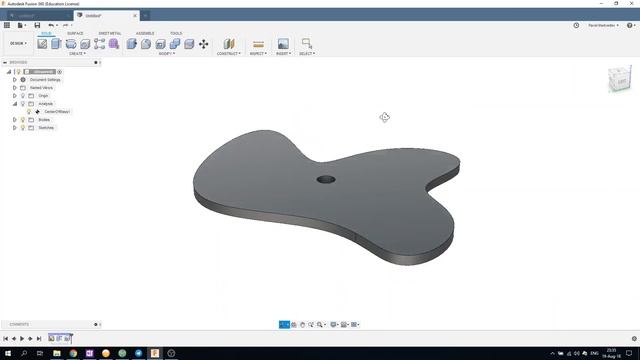Open the MODIFY dropdown menu
The width and height of the screenshot is (640, 360).
167,53
